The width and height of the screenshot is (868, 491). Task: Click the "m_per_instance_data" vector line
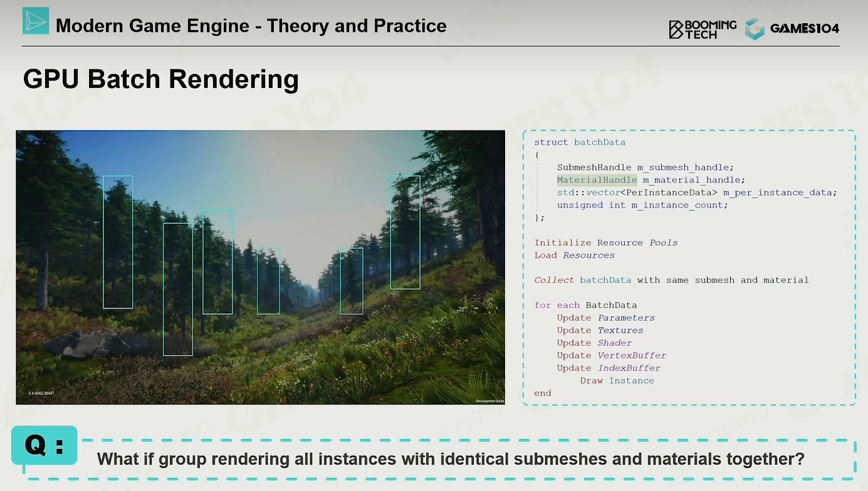pos(697,193)
